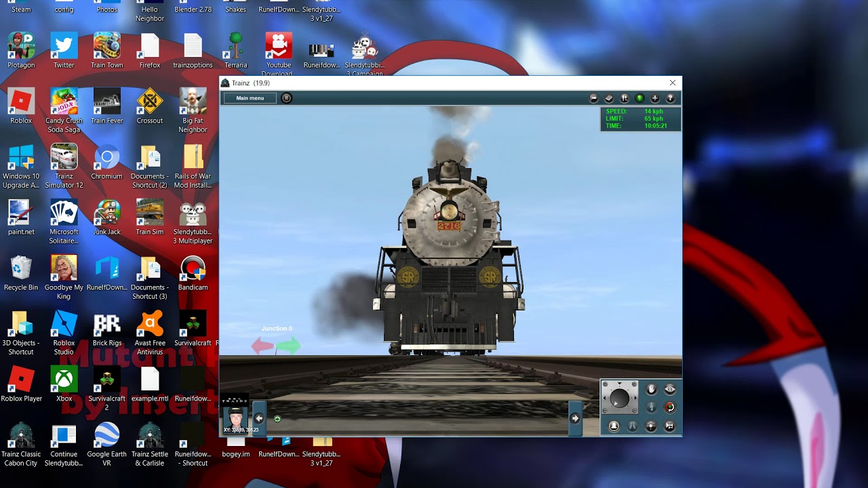Open the Terraria desktop shortcut
Viewport: 868px width, 488px height.
pos(236,51)
